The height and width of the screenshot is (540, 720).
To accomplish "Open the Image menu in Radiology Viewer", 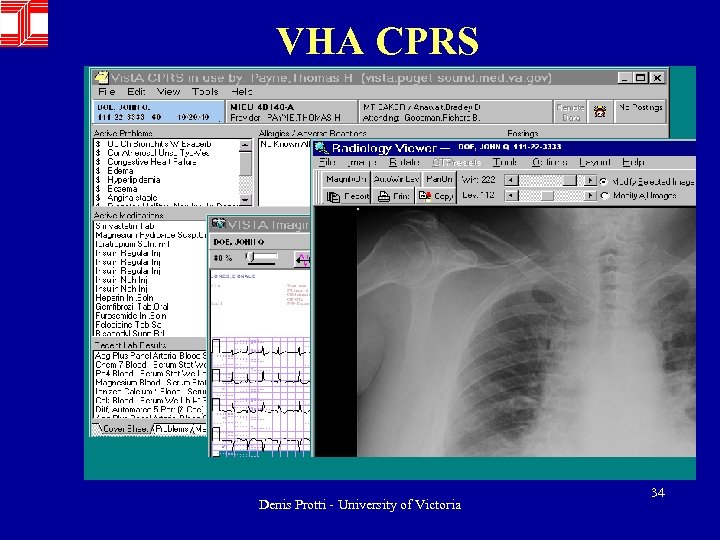I will pos(362,162).
